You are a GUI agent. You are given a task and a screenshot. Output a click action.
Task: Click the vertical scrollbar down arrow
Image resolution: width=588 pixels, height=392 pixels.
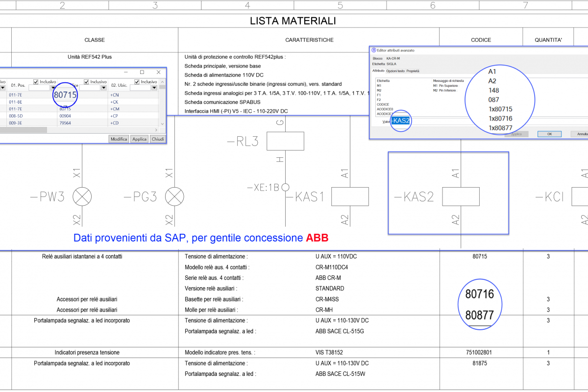coord(163,123)
